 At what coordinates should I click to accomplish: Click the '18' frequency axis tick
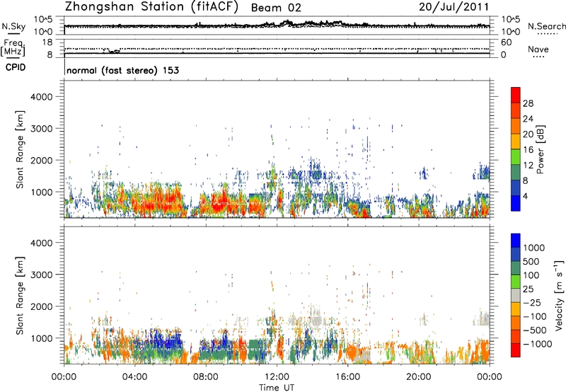coord(47,42)
